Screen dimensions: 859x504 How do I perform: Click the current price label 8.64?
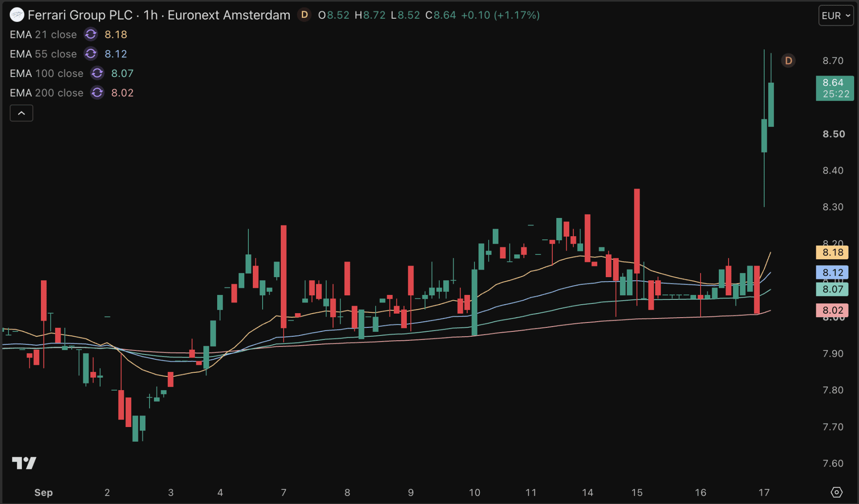[835, 88]
